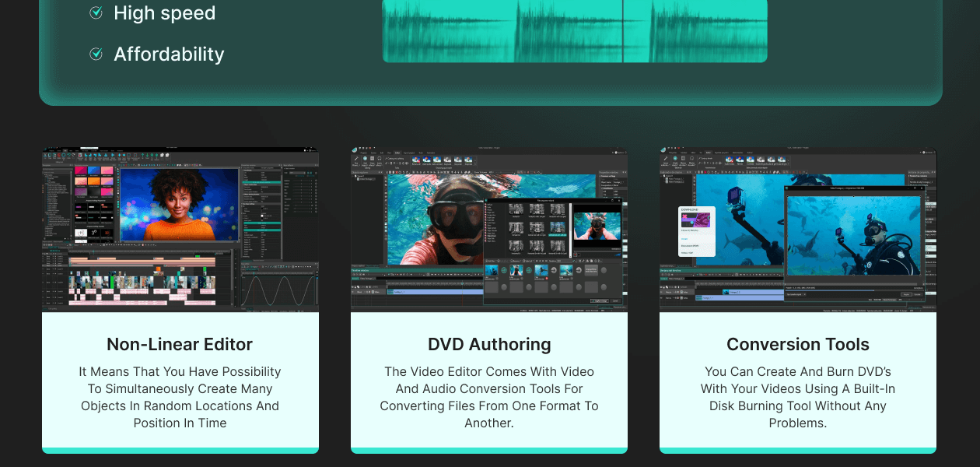Click the DOWNLOAD popup in Conversion Tools screenshot
This screenshot has width=980, height=467.
click(x=695, y=232)
